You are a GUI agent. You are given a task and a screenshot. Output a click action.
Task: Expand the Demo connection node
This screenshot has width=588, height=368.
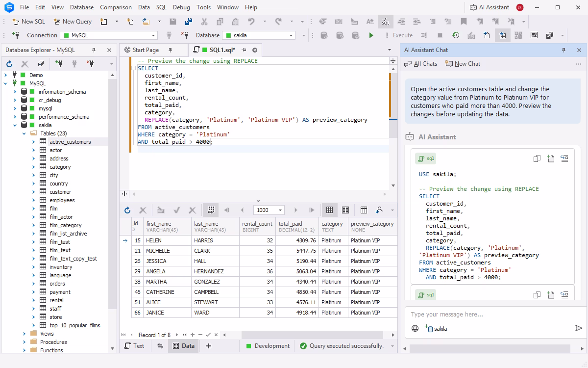point(6,75)
